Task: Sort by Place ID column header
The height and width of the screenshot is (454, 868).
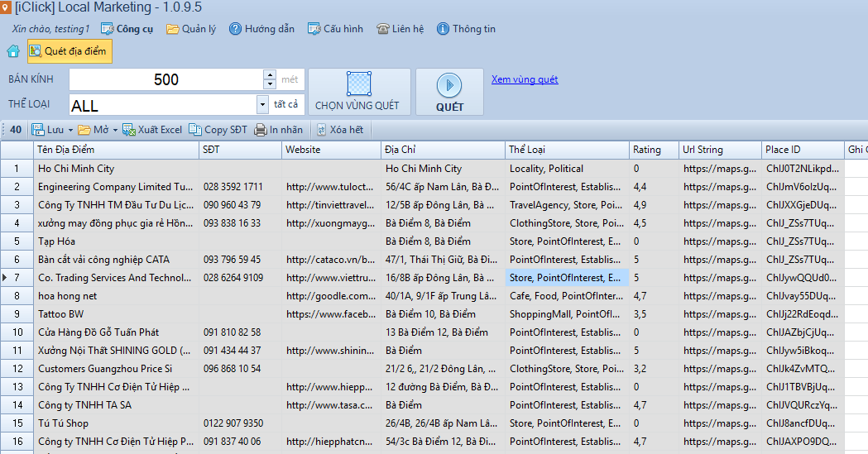Action: tap(803, 150)
